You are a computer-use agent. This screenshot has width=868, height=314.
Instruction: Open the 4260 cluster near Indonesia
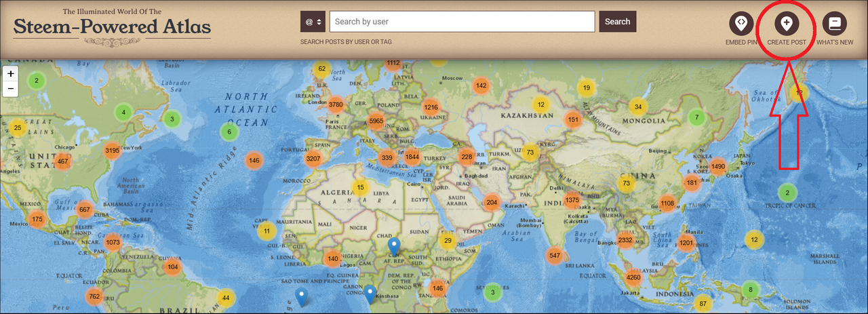pyautogui.click(x=633, y=277)
